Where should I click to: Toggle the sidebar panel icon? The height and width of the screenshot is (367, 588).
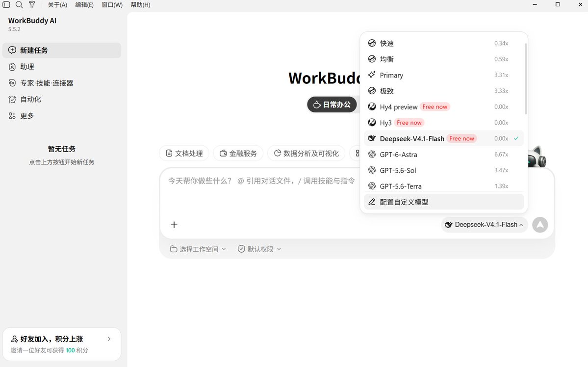6,4
